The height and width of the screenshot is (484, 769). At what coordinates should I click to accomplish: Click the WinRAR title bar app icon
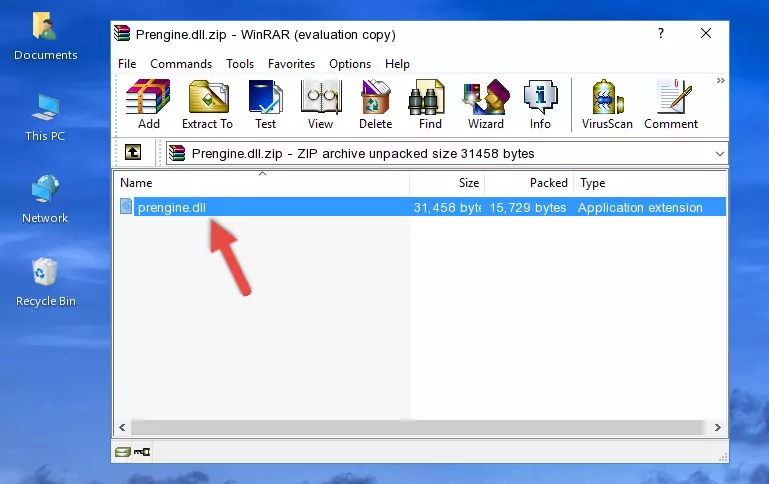(x=122, y=33)
